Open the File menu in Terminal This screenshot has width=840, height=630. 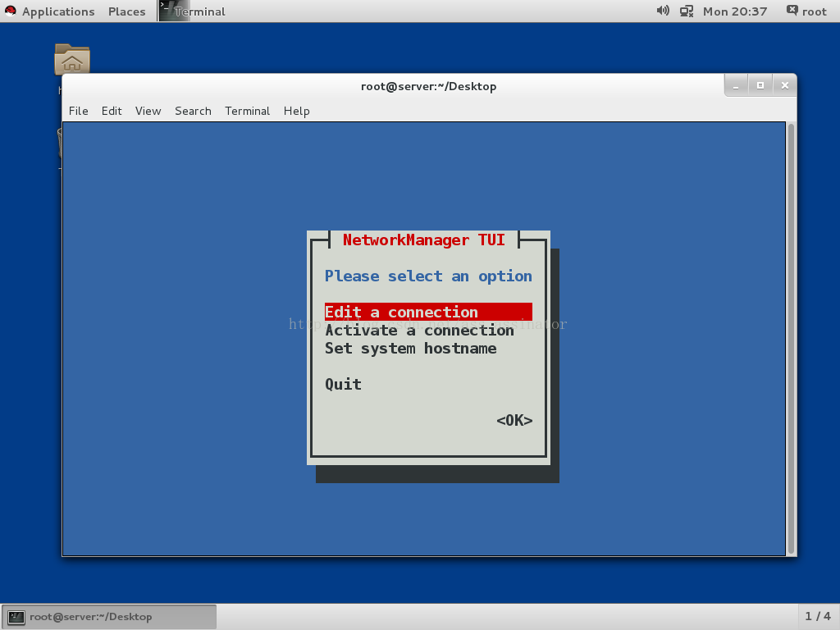[x=78, y=111]
